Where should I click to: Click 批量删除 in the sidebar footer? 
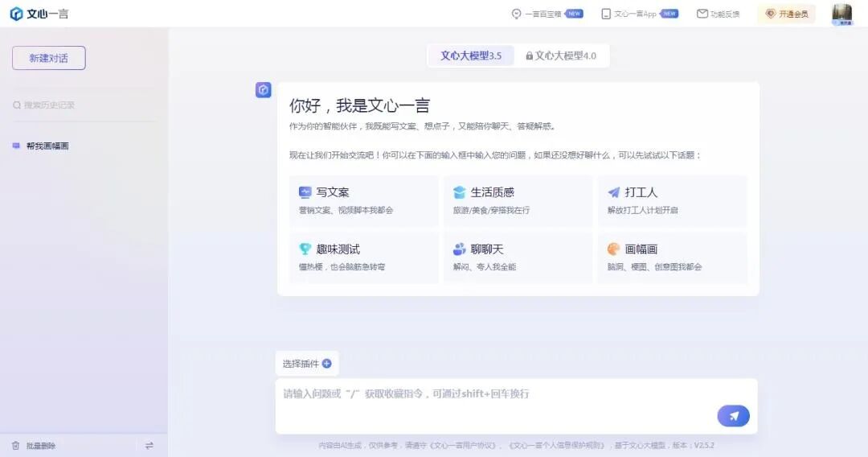click(x=35, y=446)
